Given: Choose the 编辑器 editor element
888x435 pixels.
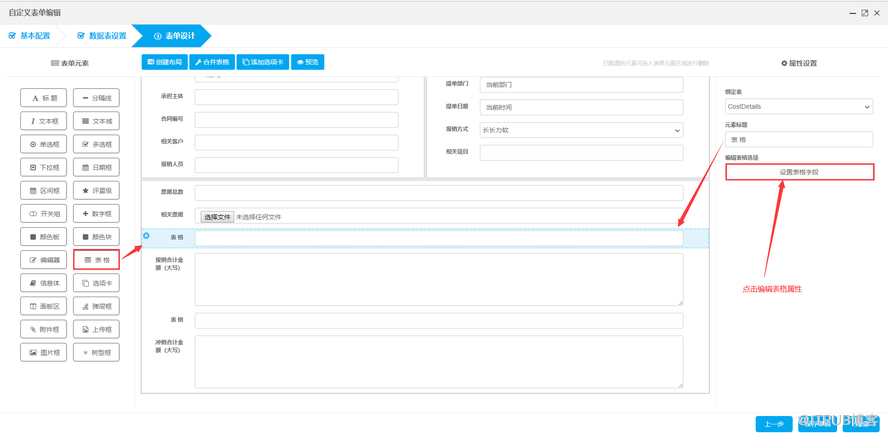Looking at the screenshot, I should [x=44, y=260].
